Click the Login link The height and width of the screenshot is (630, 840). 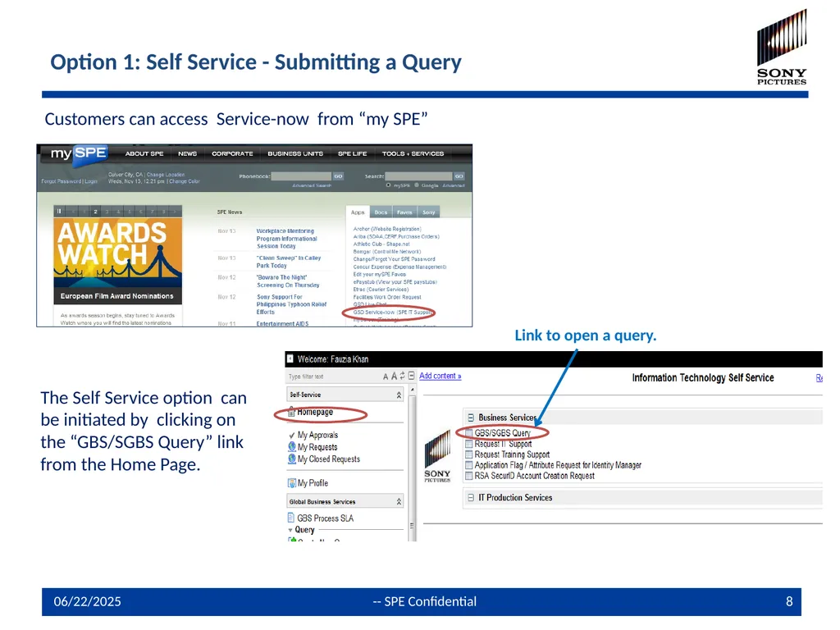click(91, 181)
